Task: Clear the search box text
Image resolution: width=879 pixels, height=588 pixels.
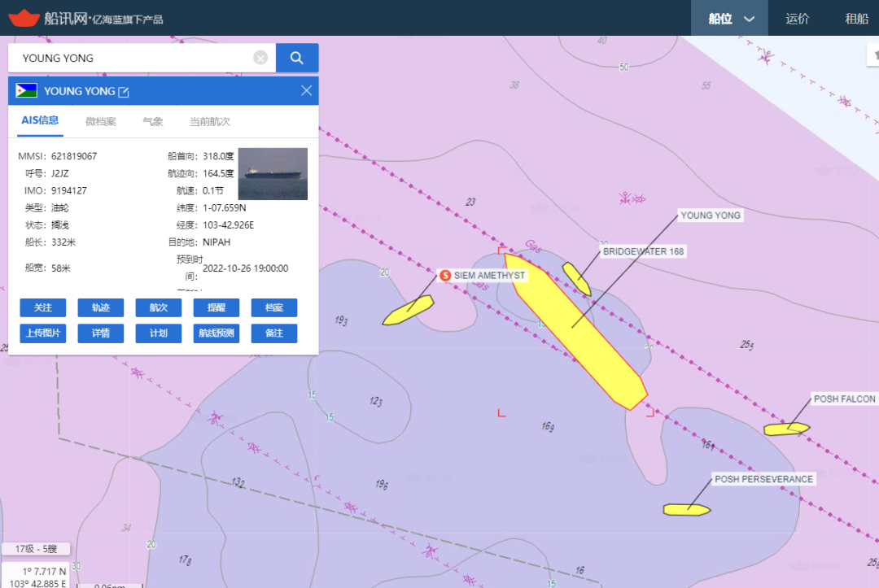Action: pyautogui.click(x=260, y=58)
